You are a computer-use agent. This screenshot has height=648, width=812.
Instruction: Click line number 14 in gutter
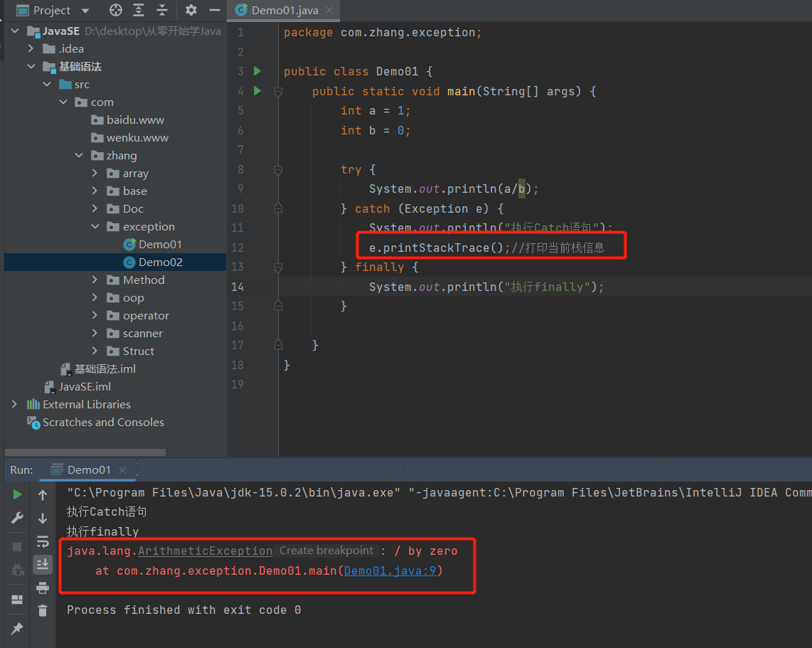coord(237,287)
